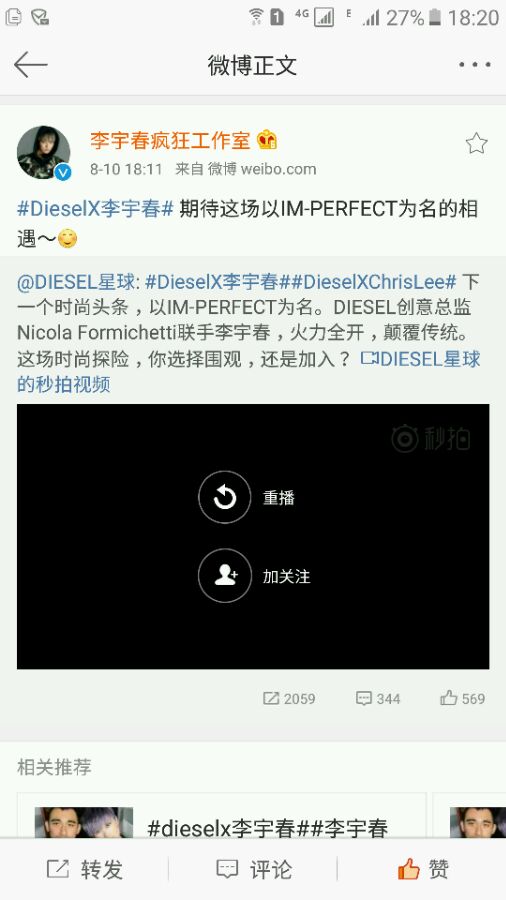Toggle the favorite star on the post
Screen dimensions: 506x900
(476, 143)
